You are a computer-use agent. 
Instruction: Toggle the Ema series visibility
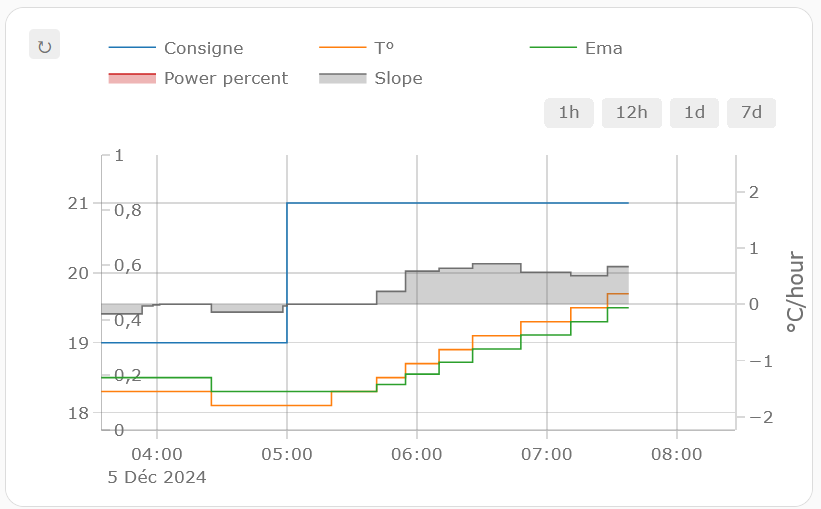tap(603, 48)
